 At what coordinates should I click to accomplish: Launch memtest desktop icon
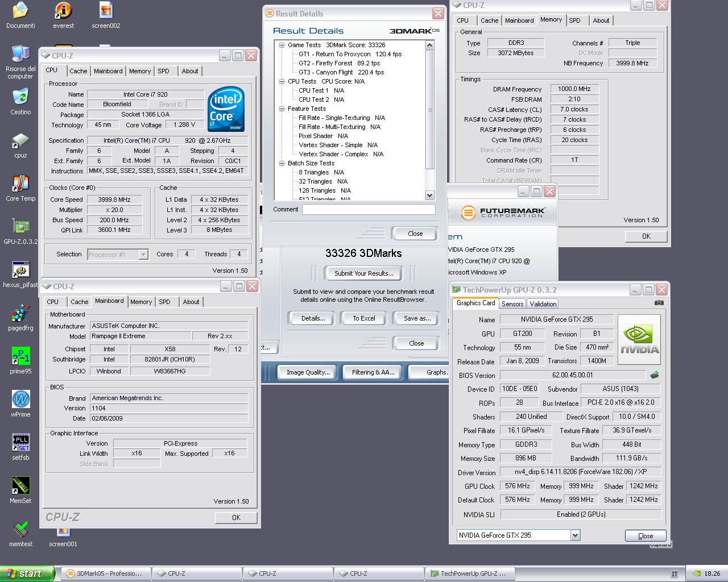point(20,534)
